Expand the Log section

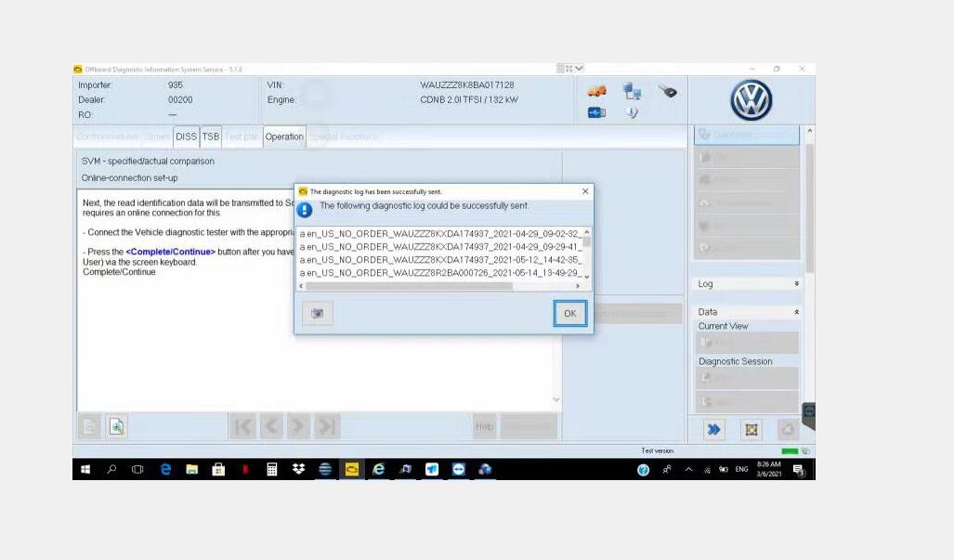(x=747, y=284)
